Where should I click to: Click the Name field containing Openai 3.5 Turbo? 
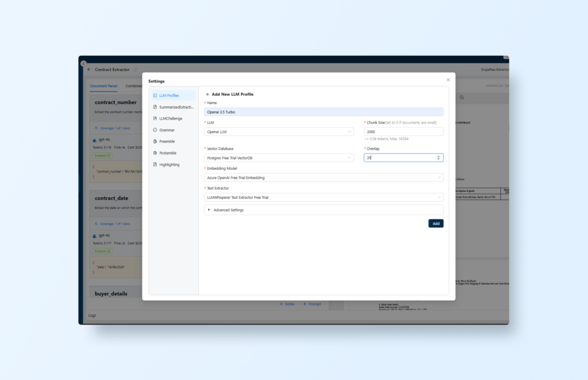tap(323, 112)
